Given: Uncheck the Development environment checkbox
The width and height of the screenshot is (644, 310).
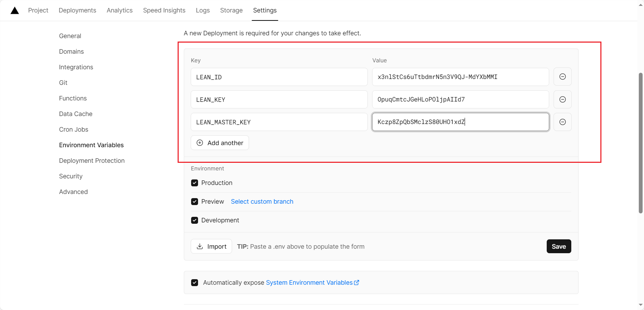Looking at the screenshot, I should [x=195, y=220].
